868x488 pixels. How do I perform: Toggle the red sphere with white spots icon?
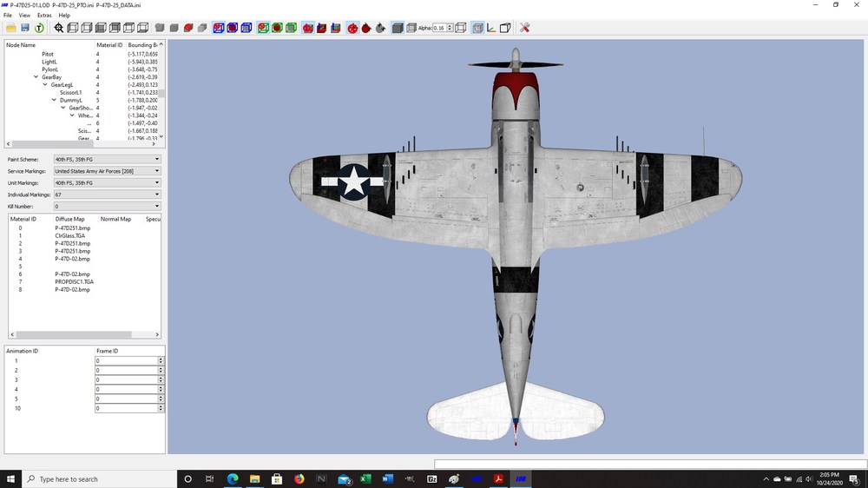[352, 28]
